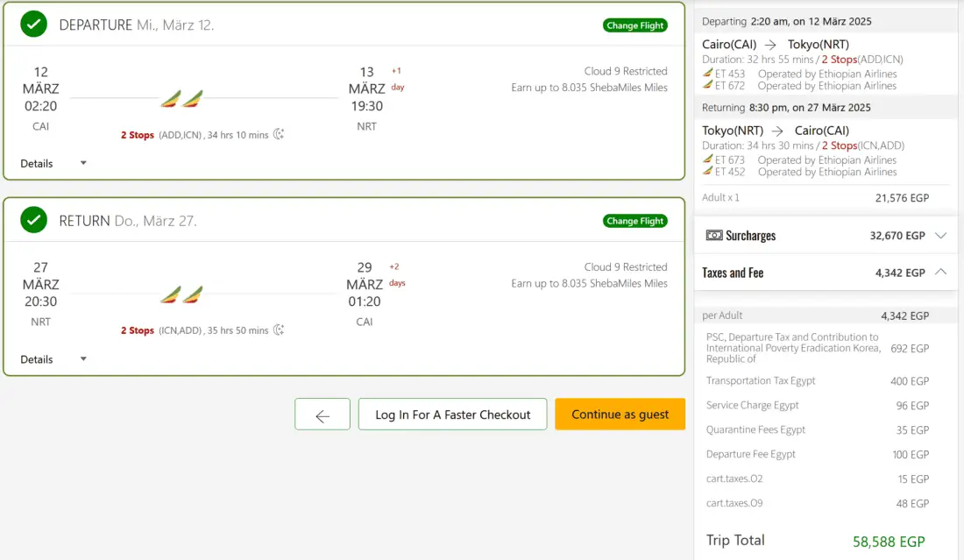This screenshot has height=560, width=964.
Task: Click the Surcharges money icon
Action: [714, 236]
